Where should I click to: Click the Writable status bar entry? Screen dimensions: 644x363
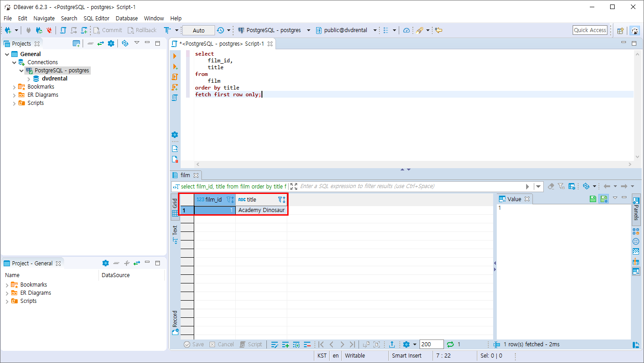point(355,356)
